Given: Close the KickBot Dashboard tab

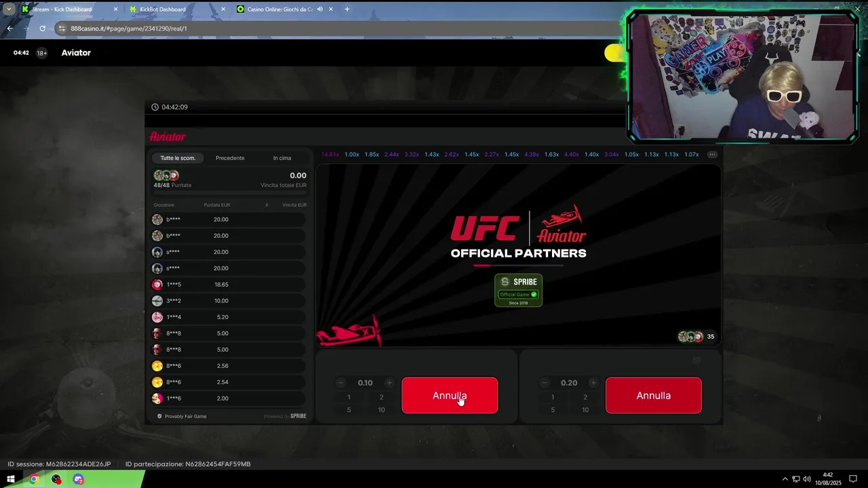Looking at the screenshot, I should [x=223, y=9].
